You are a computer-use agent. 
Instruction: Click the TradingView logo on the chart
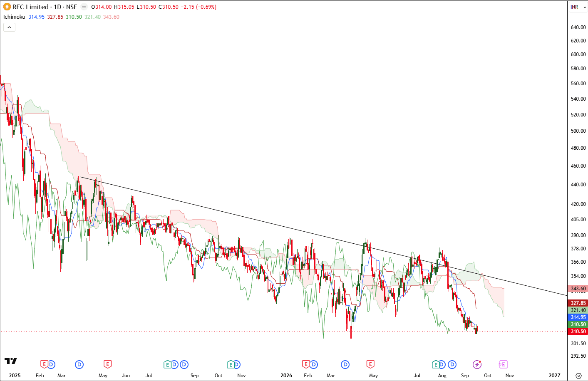11,361
